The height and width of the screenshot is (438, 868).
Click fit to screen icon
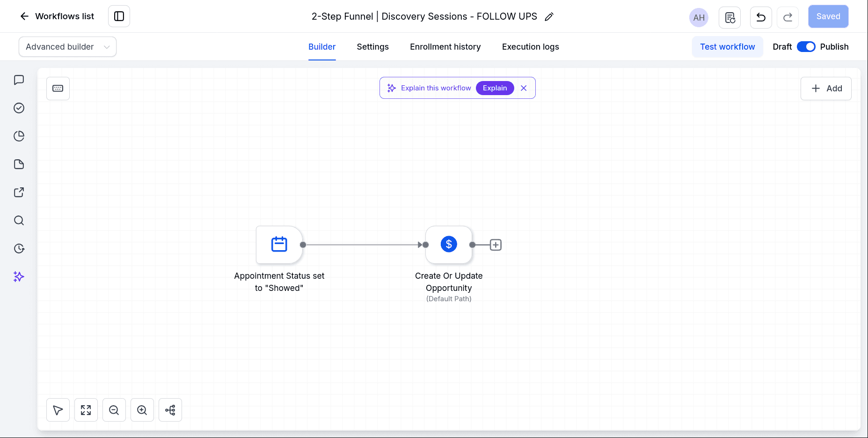pos(86,410)
